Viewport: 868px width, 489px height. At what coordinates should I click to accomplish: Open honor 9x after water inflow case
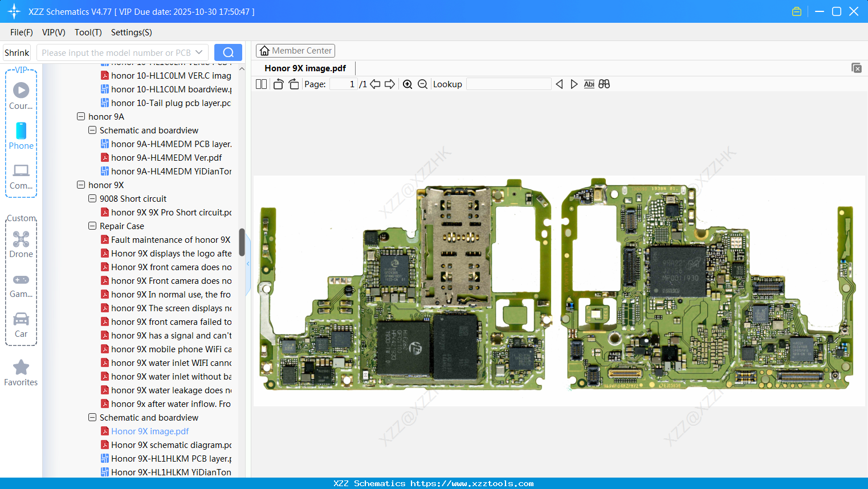pyautogui.click(x=166, y=404)
